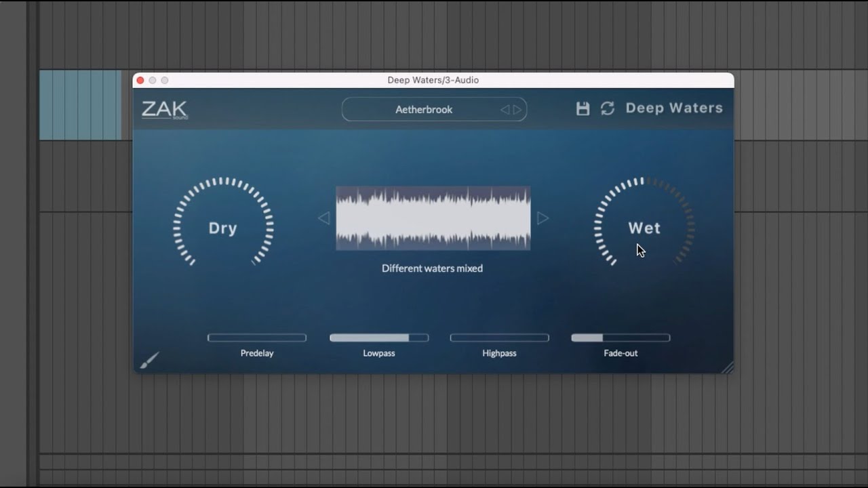Click the Lowpass label
The image size is (868, 488).
click(379, 353)
